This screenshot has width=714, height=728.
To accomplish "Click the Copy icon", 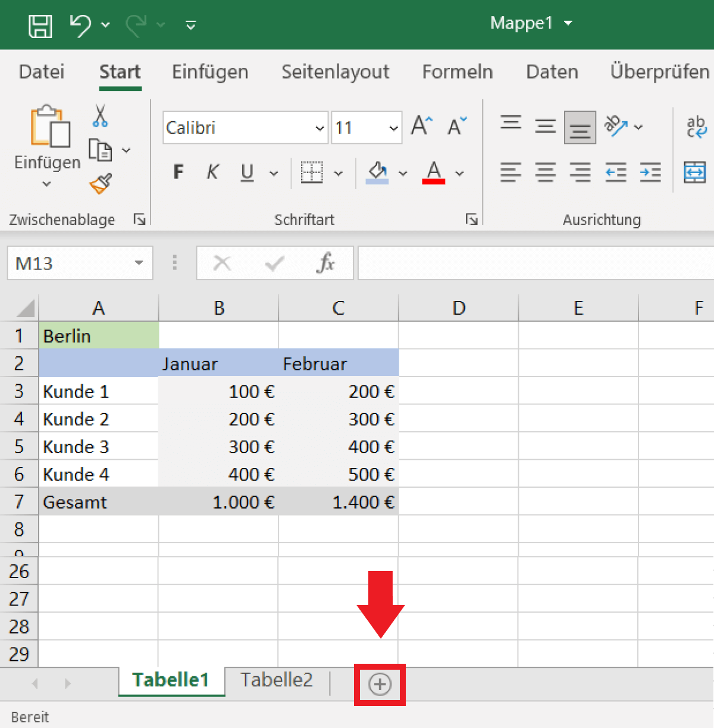I will click(101, 150).
